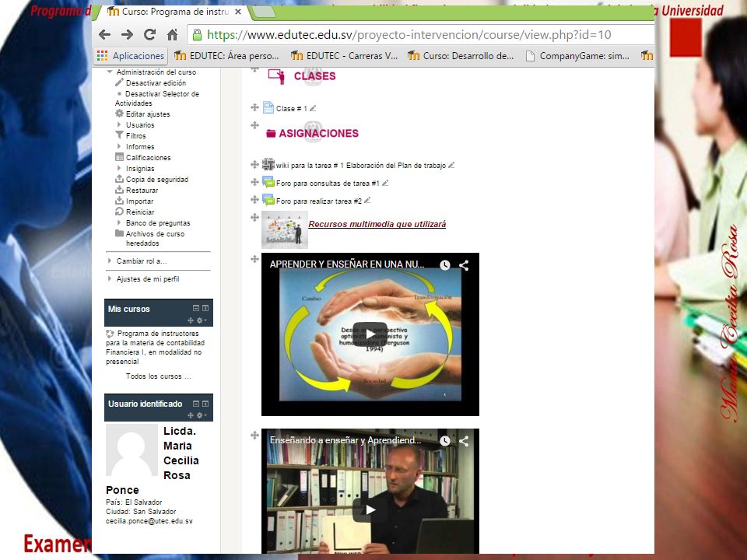Click Desactivar edición link
Image resolution: width=747 pixels, height=560 pixels.
[x=156, y=83]
